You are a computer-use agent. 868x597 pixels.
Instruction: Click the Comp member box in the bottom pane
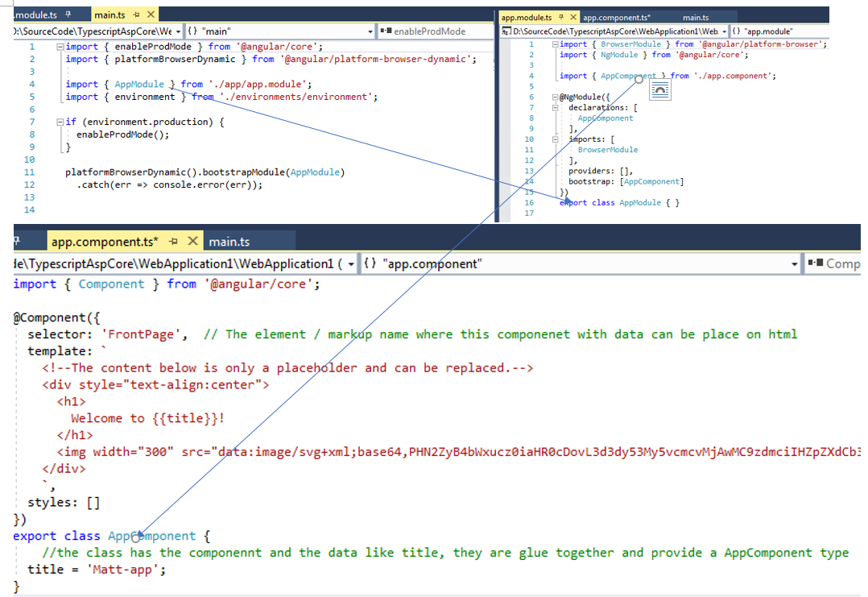pyautogui.click(x=833, y=264)
